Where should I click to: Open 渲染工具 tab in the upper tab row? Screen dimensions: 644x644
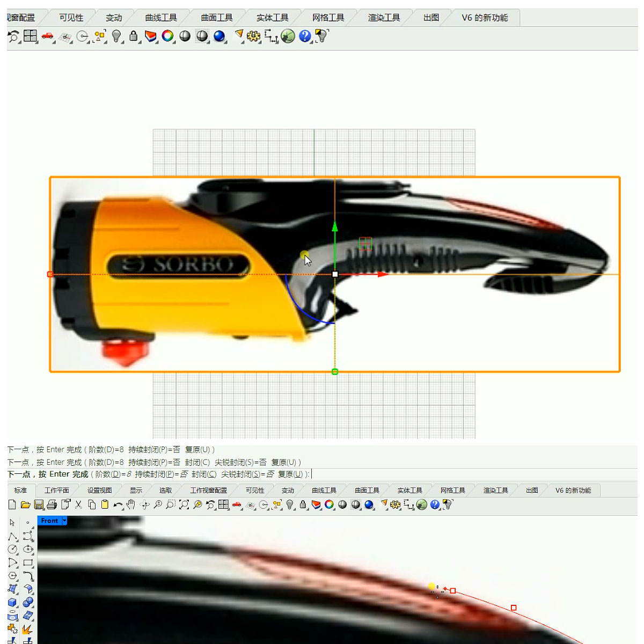click(384, 18)
